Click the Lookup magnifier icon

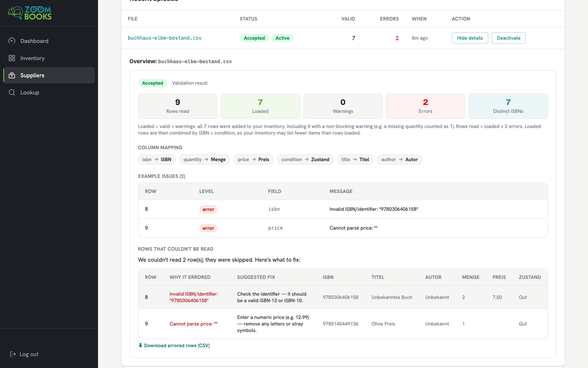[x=12, y=92]
